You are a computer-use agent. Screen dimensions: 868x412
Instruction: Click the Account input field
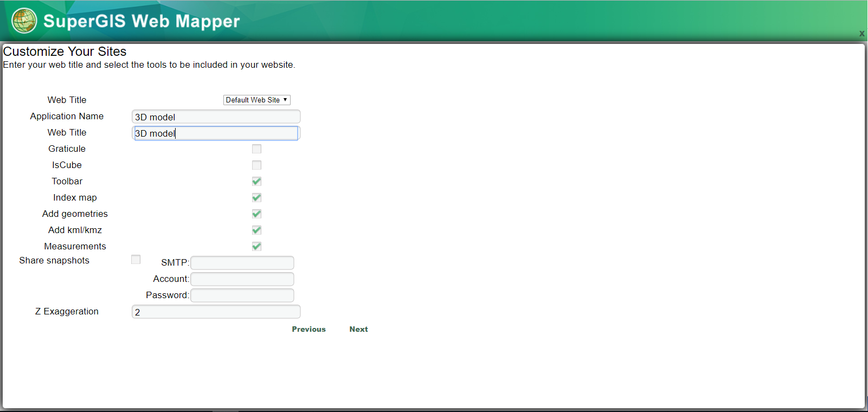tap(242, 279)
